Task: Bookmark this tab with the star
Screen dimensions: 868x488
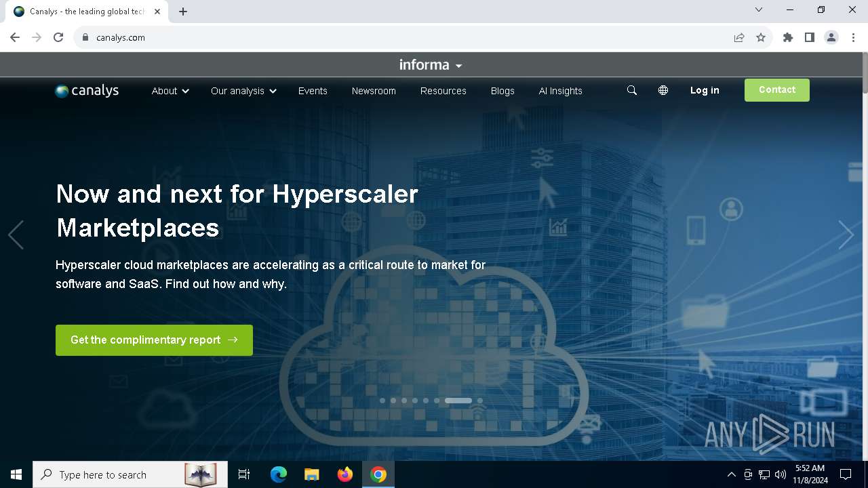Action: coord(761,37)
